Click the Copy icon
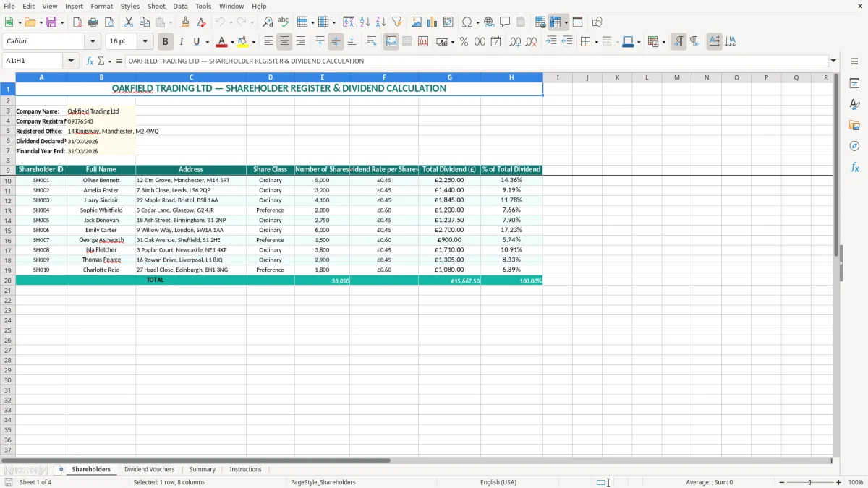868x488 pixels. tap(144, 22)
